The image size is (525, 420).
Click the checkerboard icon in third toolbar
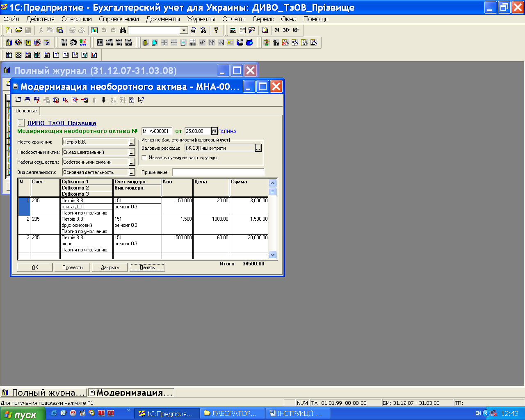click(x=18, y=55)
